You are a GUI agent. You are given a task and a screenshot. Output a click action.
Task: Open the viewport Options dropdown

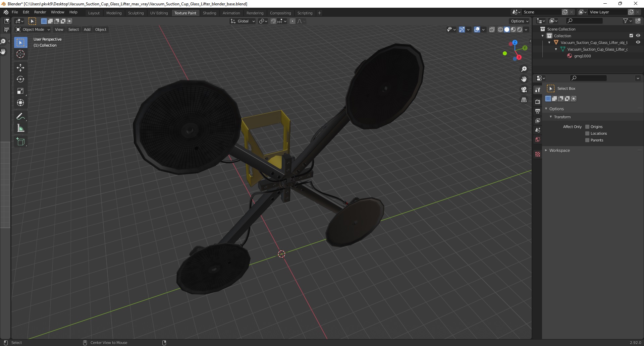[x=520, y=21]
